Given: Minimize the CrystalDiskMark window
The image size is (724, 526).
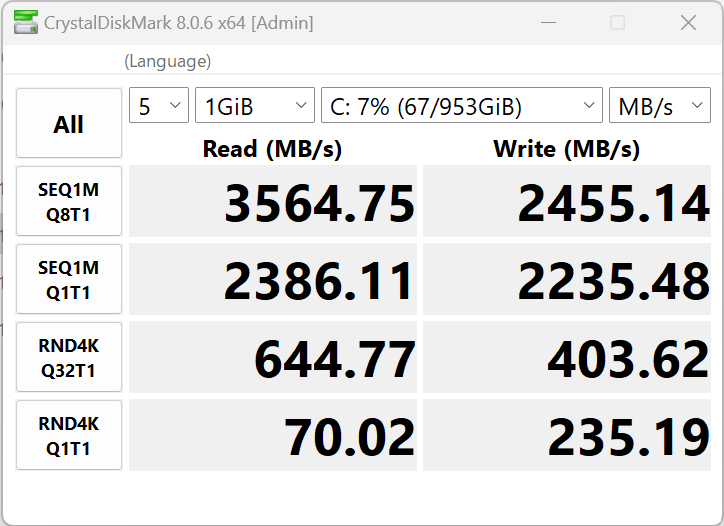Looking at the screenshot, I should point(548,23).
